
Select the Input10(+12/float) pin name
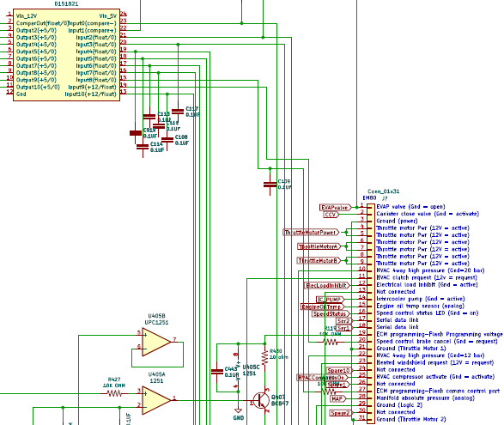point(91,94)
